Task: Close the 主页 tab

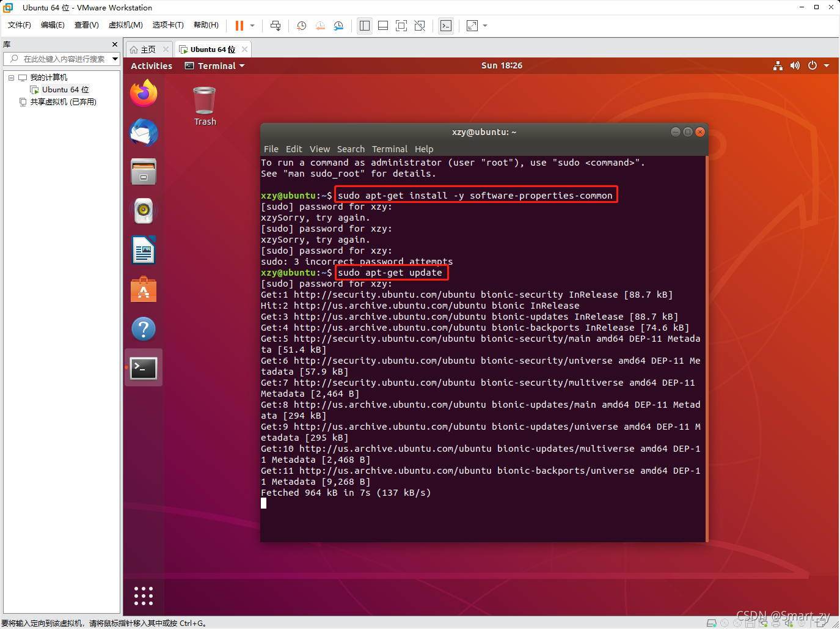Action: [166, 50]
